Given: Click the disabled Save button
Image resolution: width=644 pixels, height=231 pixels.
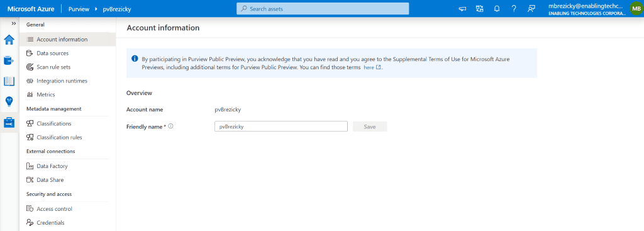Looking at the screenshot, I should click(370, 127).
